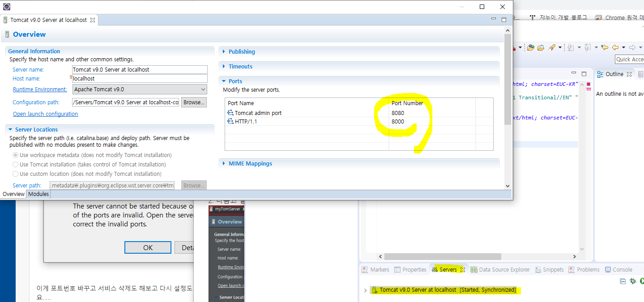Open the Data Source Explorer tab
644x302 pixels.
point(500,270)
